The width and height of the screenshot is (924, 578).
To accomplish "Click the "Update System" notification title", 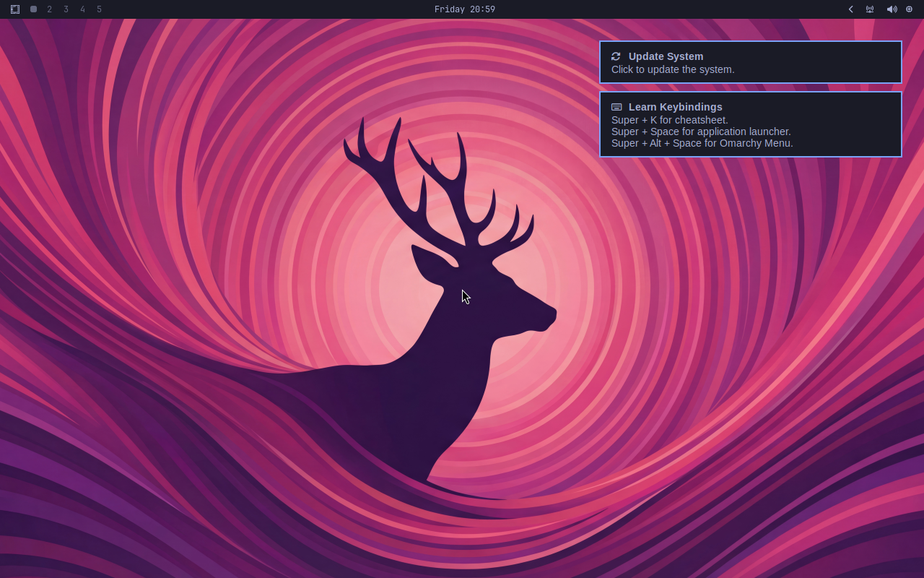I will 666,56.
